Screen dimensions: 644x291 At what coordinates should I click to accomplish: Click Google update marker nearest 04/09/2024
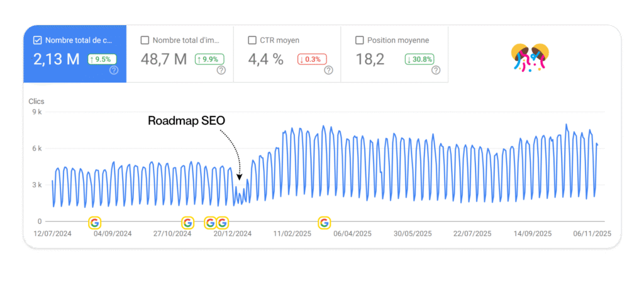coord(94,222)
